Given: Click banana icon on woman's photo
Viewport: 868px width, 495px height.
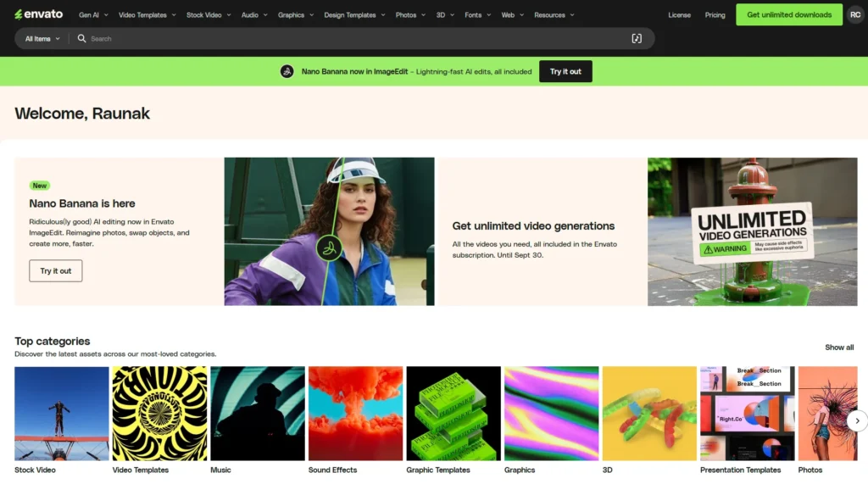Looking at the screenshot, I should (x=329, y=248).
